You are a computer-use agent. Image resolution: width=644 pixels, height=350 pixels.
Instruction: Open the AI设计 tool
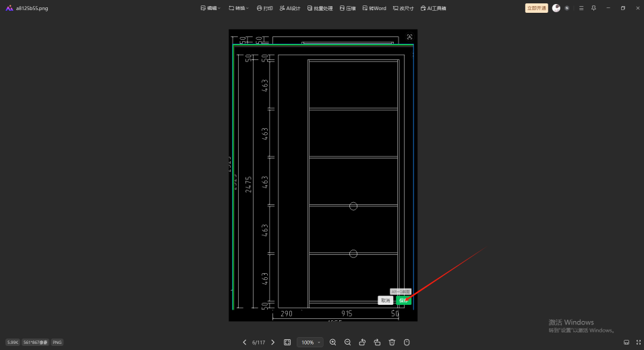pos(289,8)
